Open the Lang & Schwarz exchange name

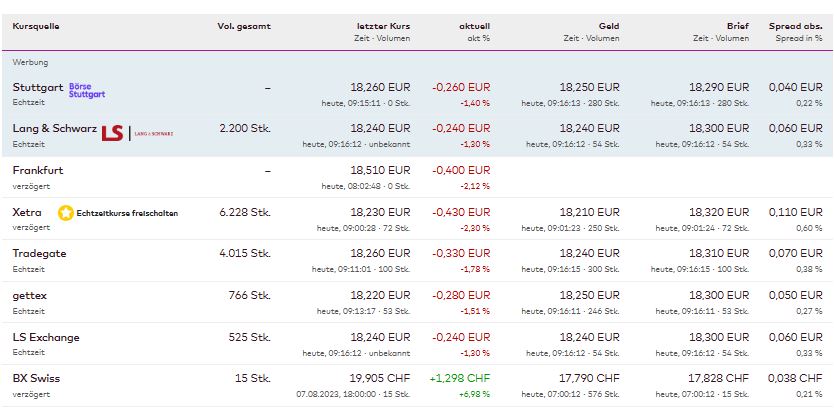[x=54, y=128]
